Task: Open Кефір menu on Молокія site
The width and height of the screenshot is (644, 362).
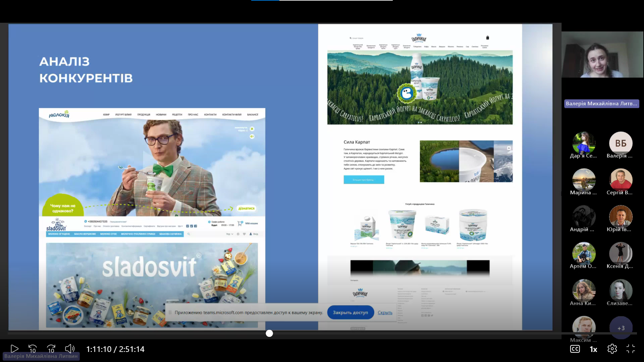Action: tap(106, 115)
